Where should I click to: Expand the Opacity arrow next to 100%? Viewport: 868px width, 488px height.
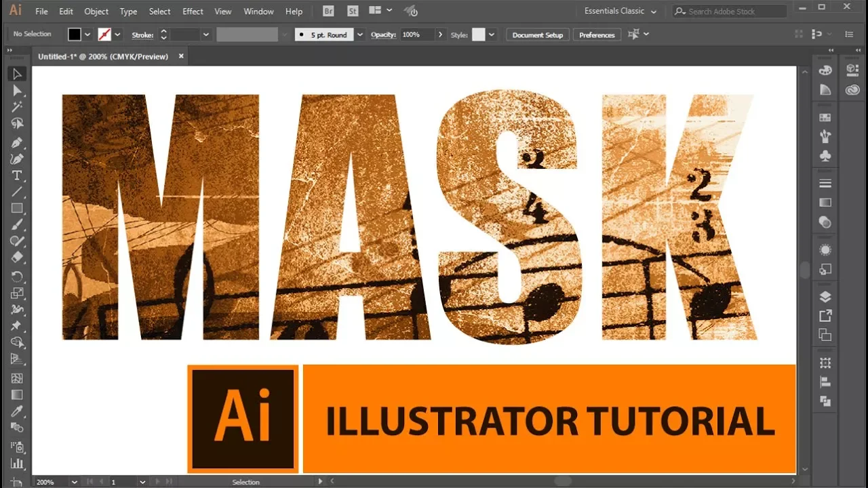click(441, 35)
